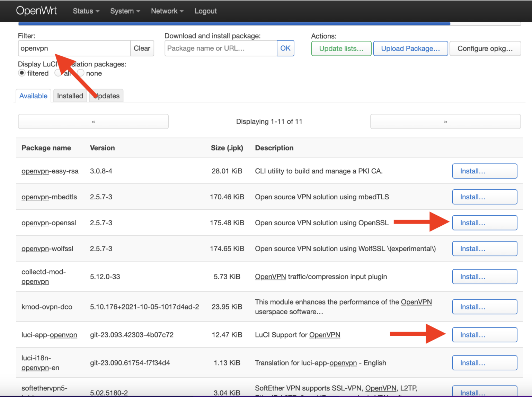Install the openvpn-openssl package

(484, 223)
